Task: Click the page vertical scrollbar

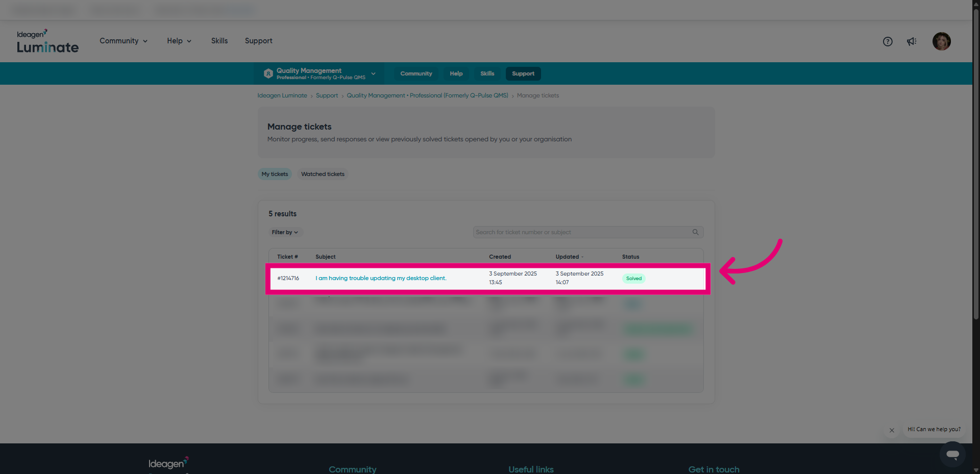Action: 976,163
